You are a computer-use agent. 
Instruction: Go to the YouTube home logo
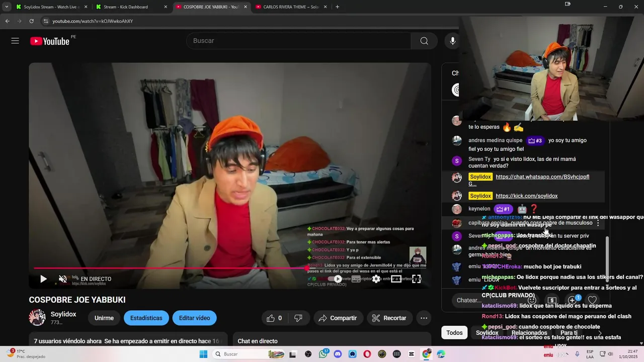click(x=49, y=41)
